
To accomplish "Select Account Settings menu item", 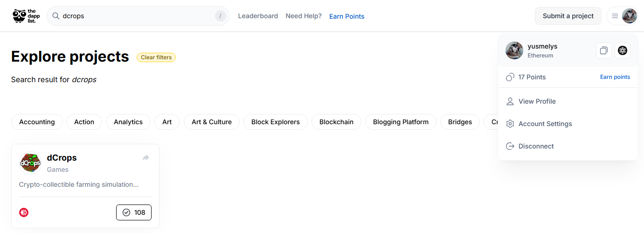I will 568,124.
